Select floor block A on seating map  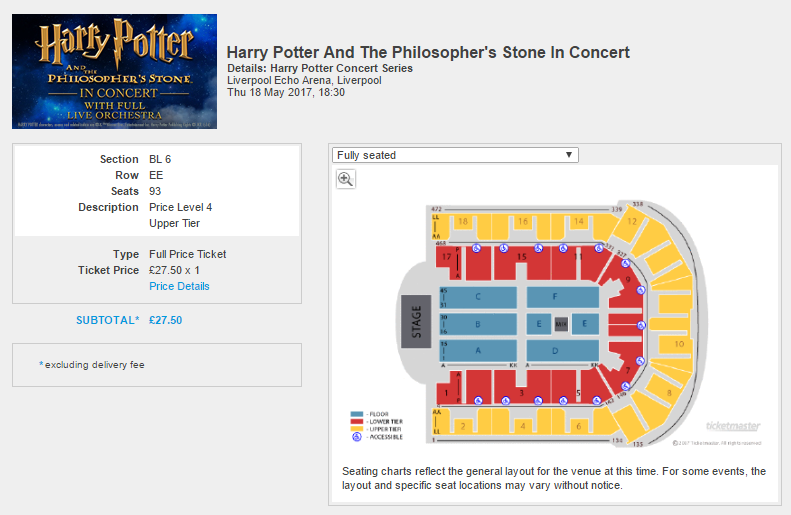478,351
